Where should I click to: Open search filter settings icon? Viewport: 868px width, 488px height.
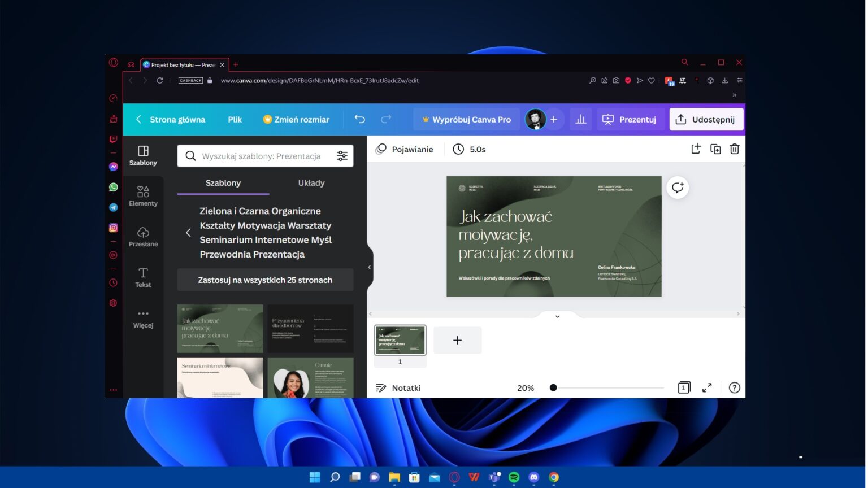(342, 156)
